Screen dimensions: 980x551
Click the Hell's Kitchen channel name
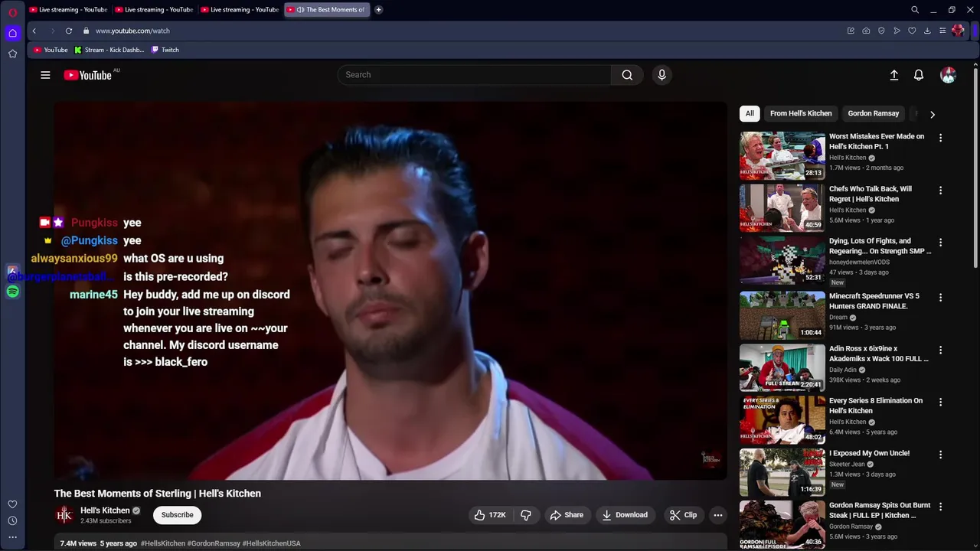[105, 510]
